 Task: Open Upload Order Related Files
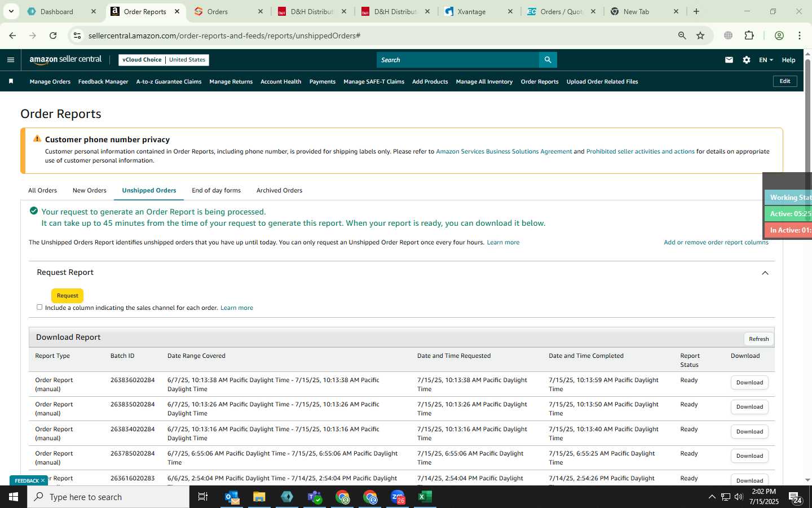pyautogui.click(x=602, y=82)
